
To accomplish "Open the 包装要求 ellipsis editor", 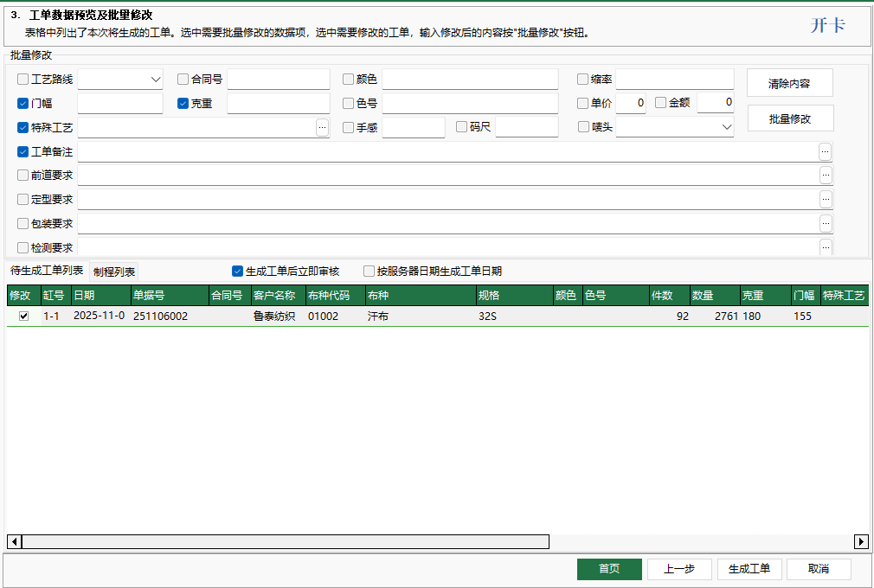I will click(826, 223).
